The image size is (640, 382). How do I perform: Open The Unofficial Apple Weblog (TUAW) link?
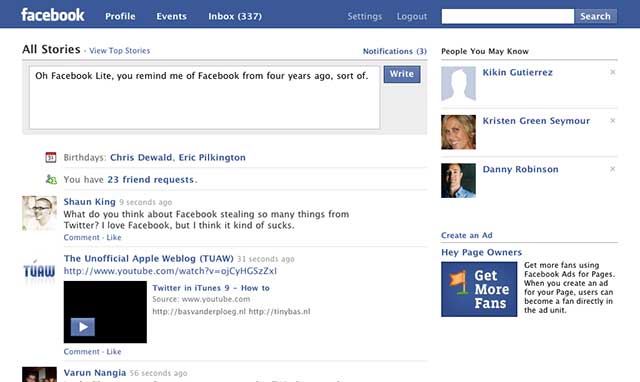pos(149,258)
